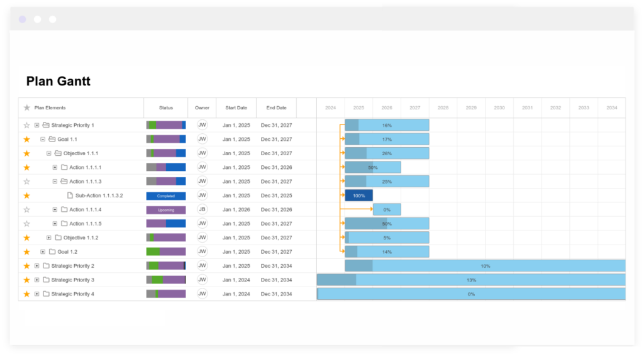
Task: Expand Strategic Priority 2 row
Action: tap(36, 266)
